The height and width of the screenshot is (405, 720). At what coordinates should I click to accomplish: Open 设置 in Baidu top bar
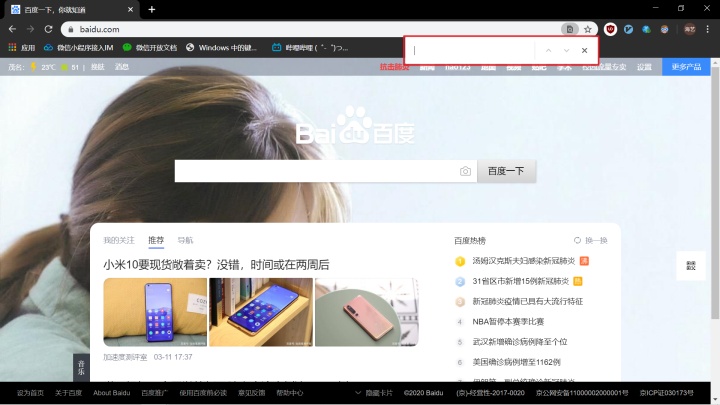644,67
